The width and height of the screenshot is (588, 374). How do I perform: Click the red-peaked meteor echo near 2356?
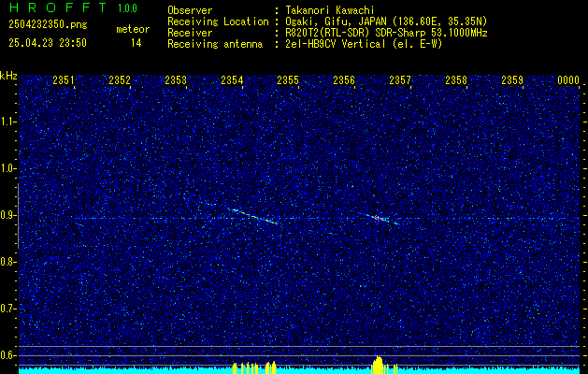(379, 218)
